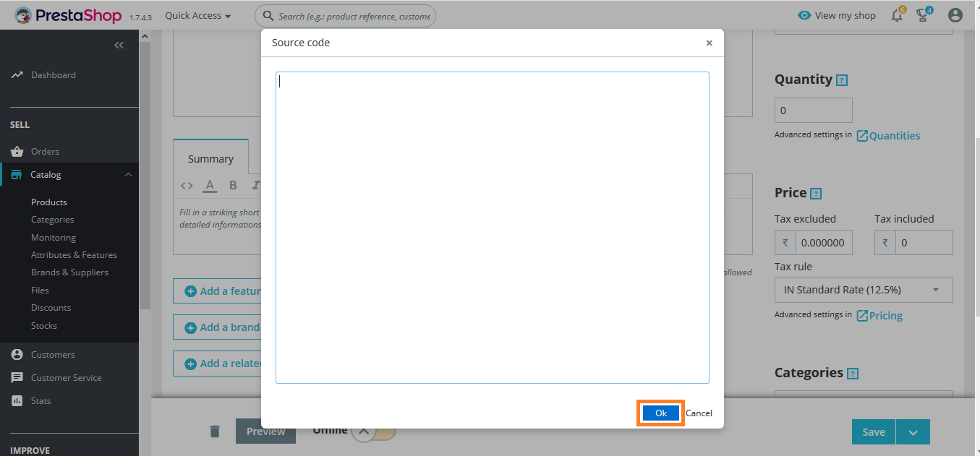Click Add a feature button
The height and width of the screenshot is (456, 980).
pyautogui.click(x=217, y=291)
